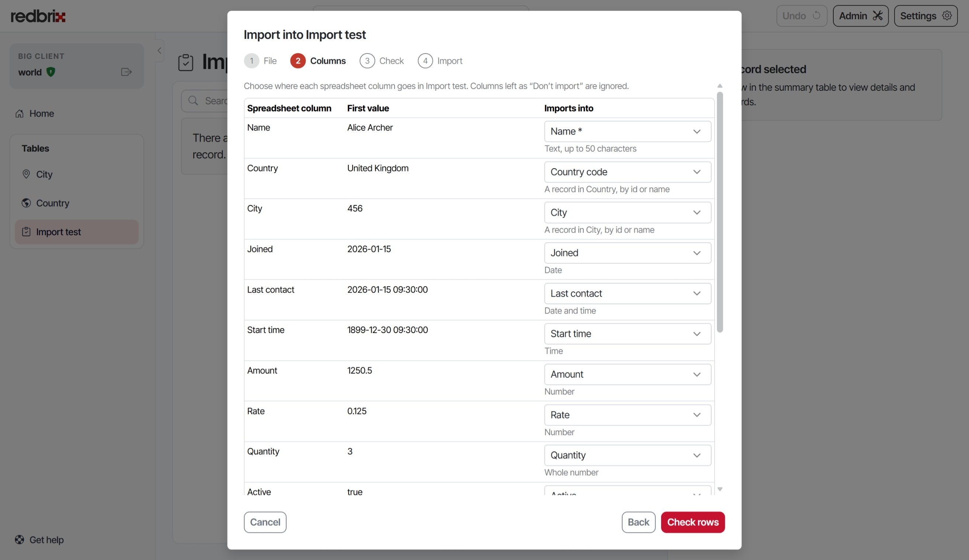Open the City mapping dropdown
The width and height of the screenshot is (969, 560).
(628, 213)
